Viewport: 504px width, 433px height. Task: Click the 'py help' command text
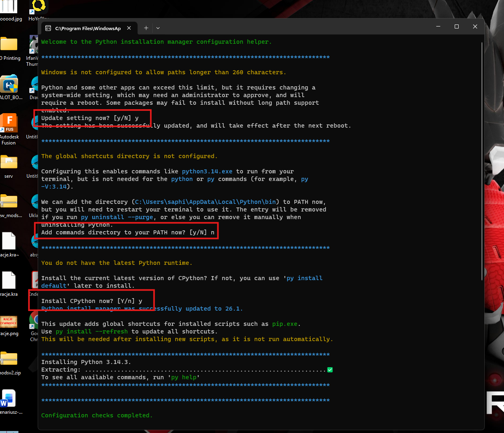coord(184,377)
